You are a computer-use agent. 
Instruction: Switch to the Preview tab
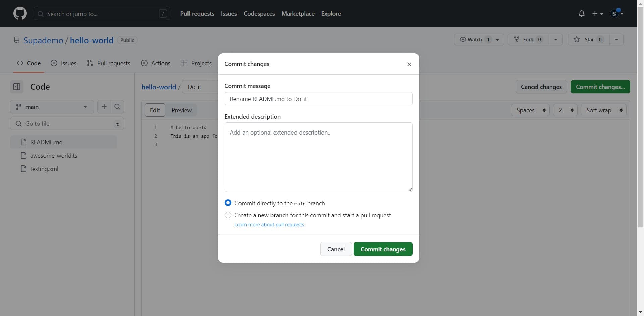(181, 110)
